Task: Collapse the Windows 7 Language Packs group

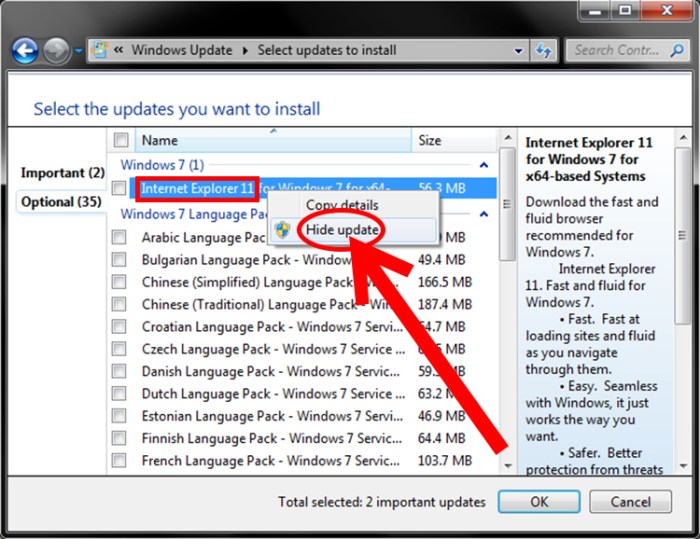Action: pyautogui.click(x=484, y=214)
